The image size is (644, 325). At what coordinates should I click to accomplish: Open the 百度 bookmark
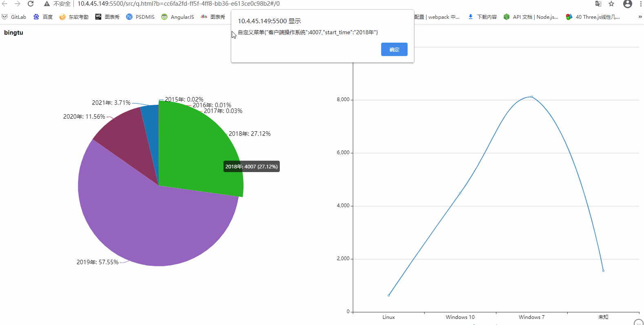coord(43,17)
